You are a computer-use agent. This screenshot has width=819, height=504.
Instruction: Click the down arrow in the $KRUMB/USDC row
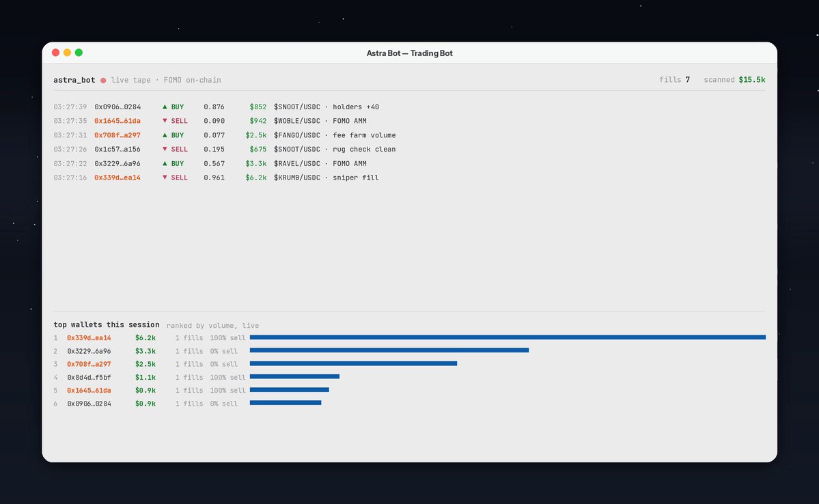tap(165, 178)
